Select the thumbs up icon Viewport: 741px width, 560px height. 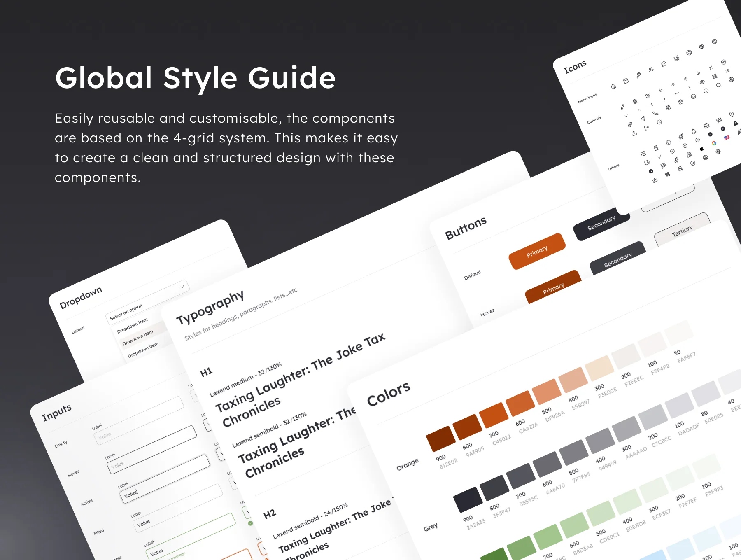coord(655,180)
